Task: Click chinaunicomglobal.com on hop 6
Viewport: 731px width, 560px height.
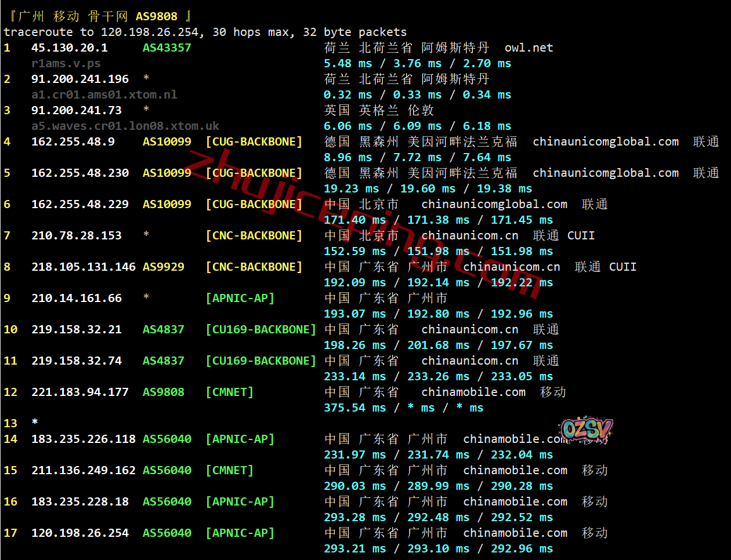Action: [494, 204]
